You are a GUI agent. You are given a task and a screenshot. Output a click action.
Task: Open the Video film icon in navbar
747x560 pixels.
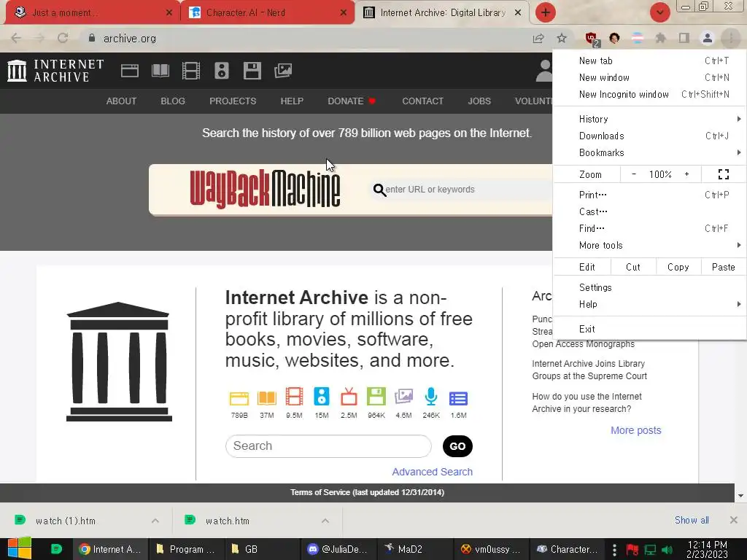click(191, 71)
